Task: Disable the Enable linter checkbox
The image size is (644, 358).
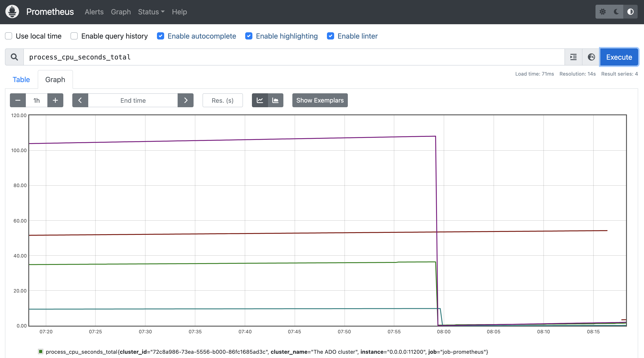Action: (330, 36)
